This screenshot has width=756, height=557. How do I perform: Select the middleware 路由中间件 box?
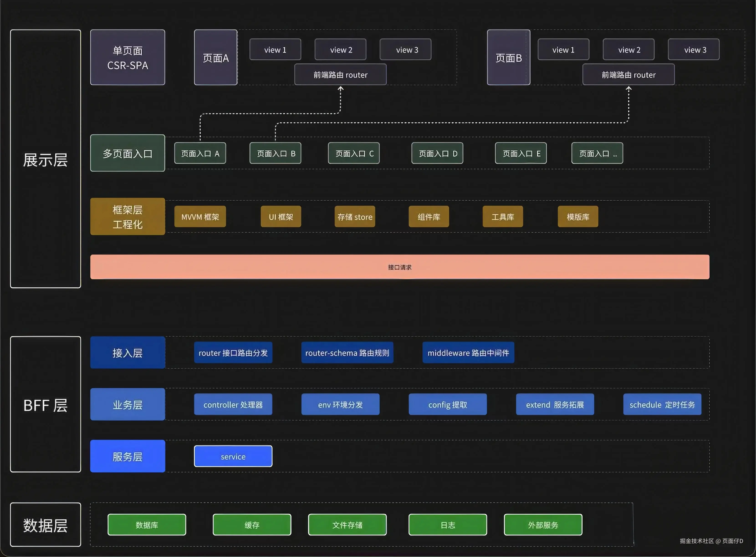[468, 353]
